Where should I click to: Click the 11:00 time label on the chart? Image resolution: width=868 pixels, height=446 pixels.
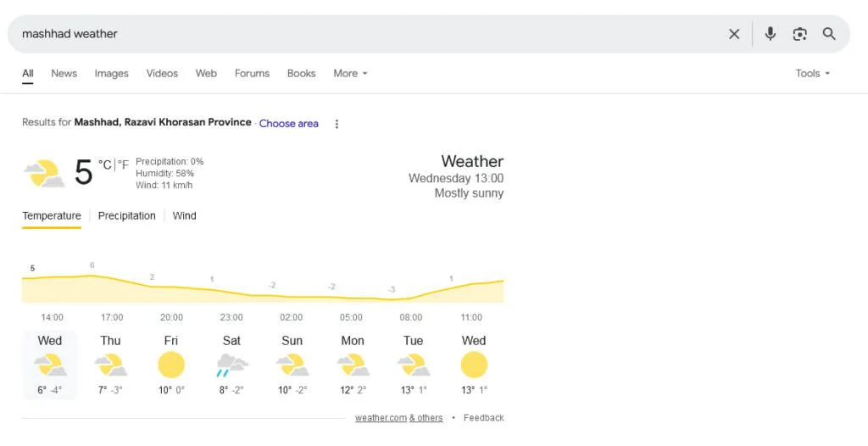(x=471, y=317)
